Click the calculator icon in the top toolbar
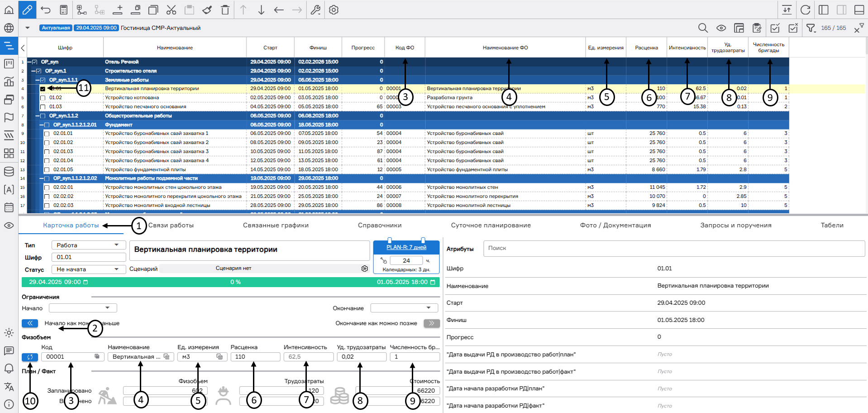 (64, 10)
